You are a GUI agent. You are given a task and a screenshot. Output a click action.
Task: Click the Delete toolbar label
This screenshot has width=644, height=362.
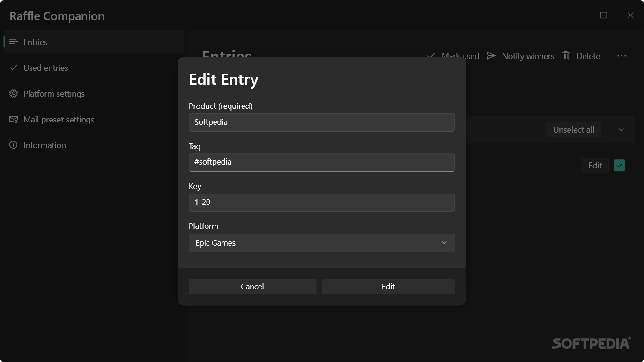click(588, 56)
